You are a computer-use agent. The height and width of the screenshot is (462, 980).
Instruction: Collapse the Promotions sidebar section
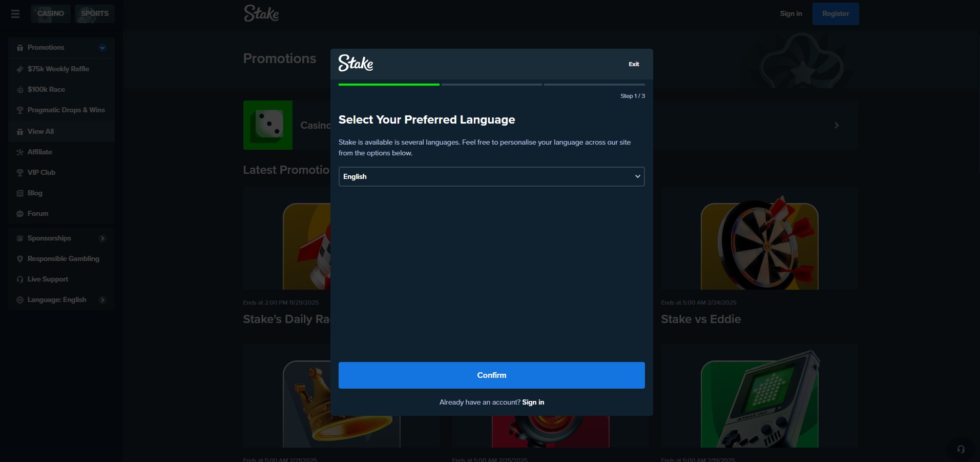tap(102, 48)
